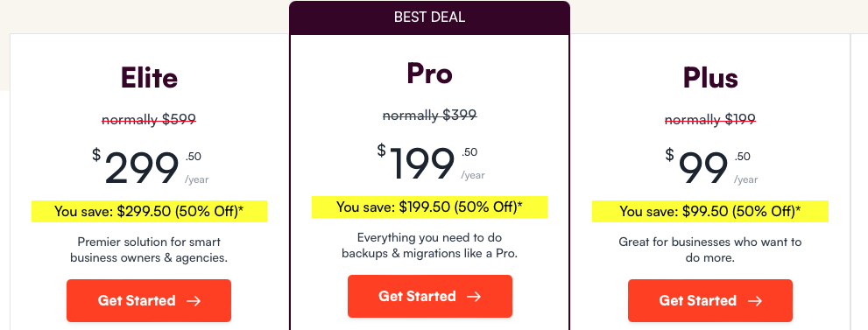The height and width of the screenshot is (330, 868).
Task: Click the $99 per year Plus price
Action: pyautogui.click(x=711, y=167)
